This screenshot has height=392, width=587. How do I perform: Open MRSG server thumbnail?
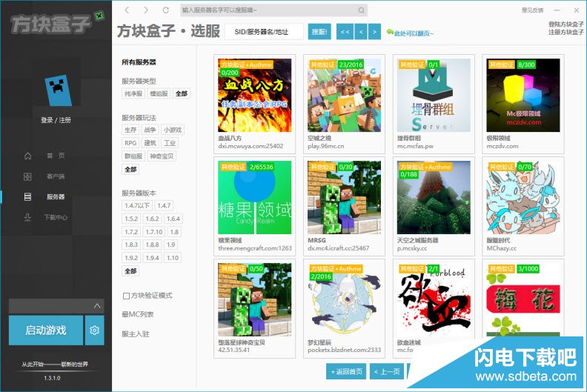(x=344, y=197)
